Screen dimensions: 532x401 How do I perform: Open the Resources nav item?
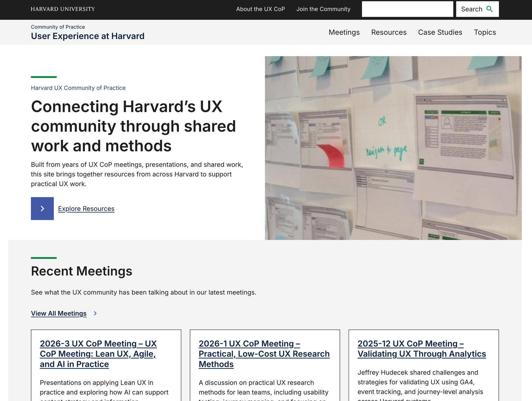point(389,32)
